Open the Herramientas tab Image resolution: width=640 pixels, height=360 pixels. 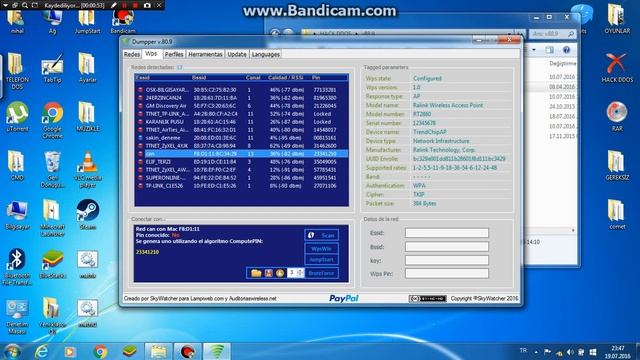point(205,54)
